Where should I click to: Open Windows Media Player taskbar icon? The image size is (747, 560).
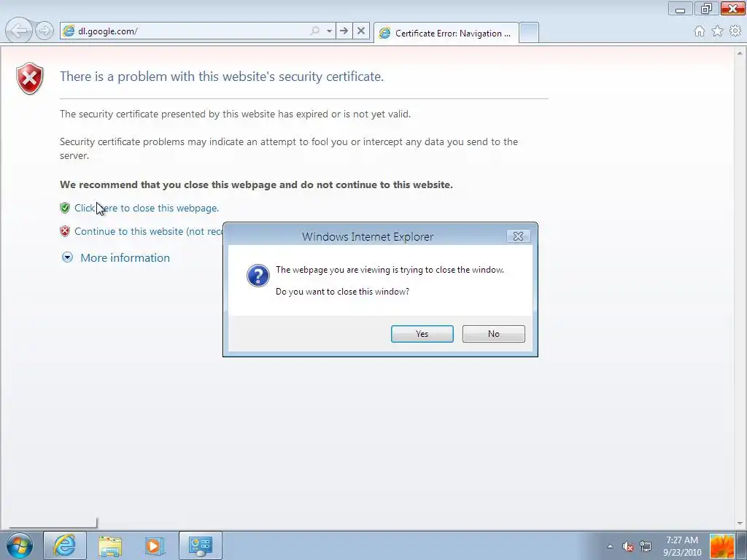(x=154, y=545)
